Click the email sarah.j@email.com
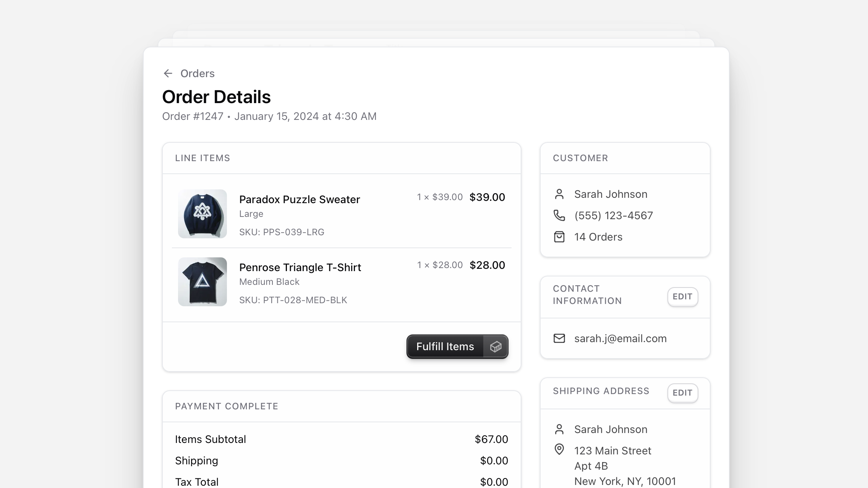Viewport: 868px width, 488px height. point(620,338)
